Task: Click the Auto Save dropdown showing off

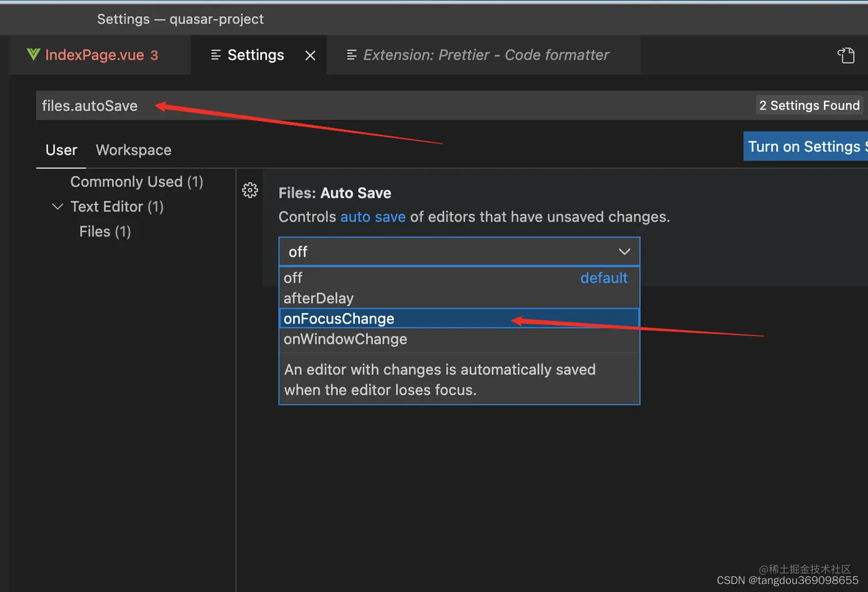Action: coord(459,251)
